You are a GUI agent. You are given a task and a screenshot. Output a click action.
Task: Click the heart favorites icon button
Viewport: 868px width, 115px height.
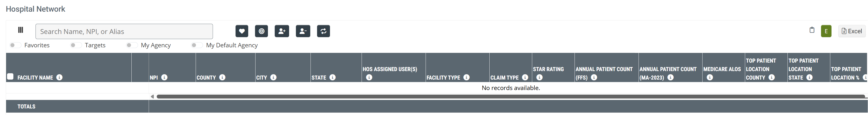coord(242,31)
